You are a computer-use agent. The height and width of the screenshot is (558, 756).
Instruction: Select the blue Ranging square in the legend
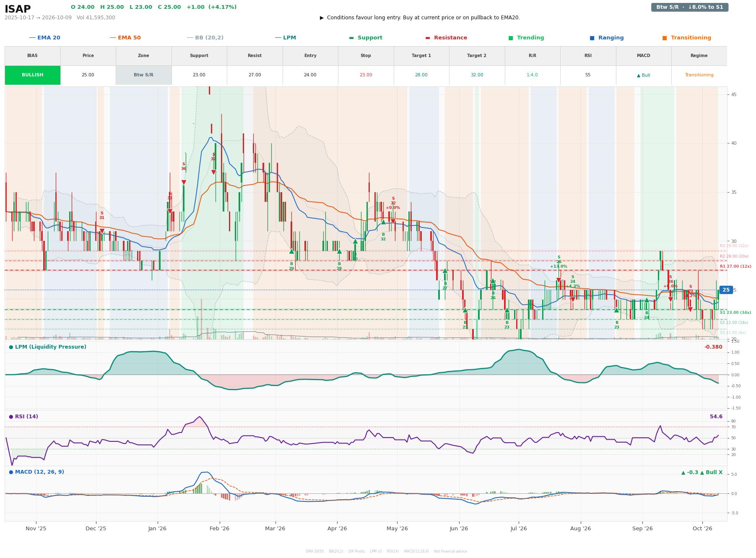coord(592,38)
